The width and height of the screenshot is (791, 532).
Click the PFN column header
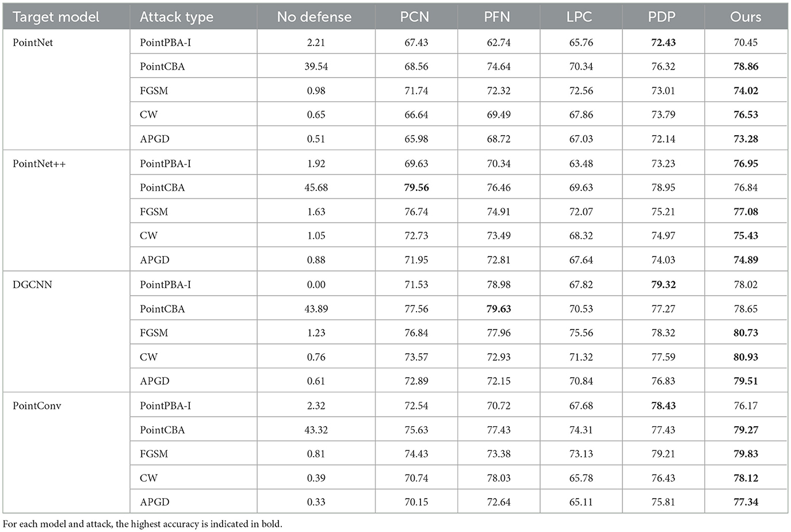[497, 17]
